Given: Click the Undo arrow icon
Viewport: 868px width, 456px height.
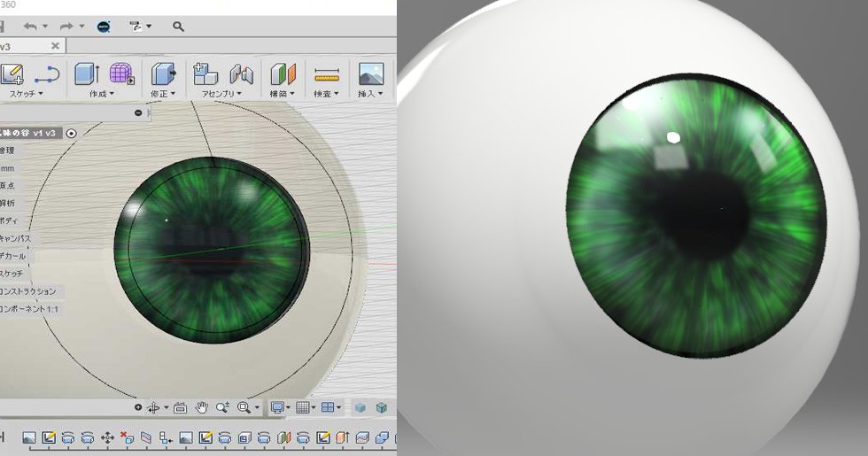Looking at the screenshot, I should coord(30,26).
